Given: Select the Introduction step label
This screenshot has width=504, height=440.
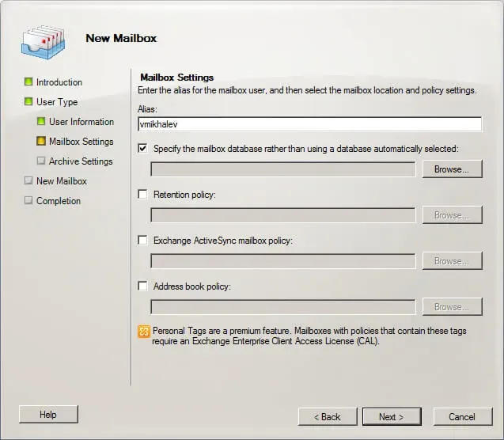Looking at the screenshot, I should [x=59, y=82].
